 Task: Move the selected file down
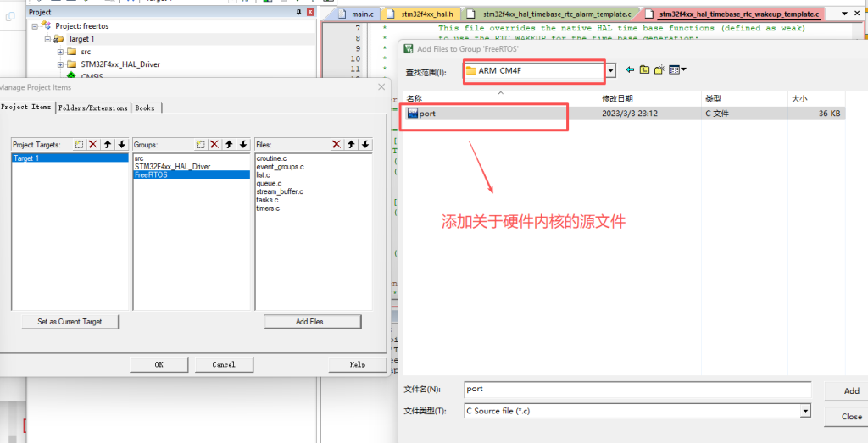[365, 145]
